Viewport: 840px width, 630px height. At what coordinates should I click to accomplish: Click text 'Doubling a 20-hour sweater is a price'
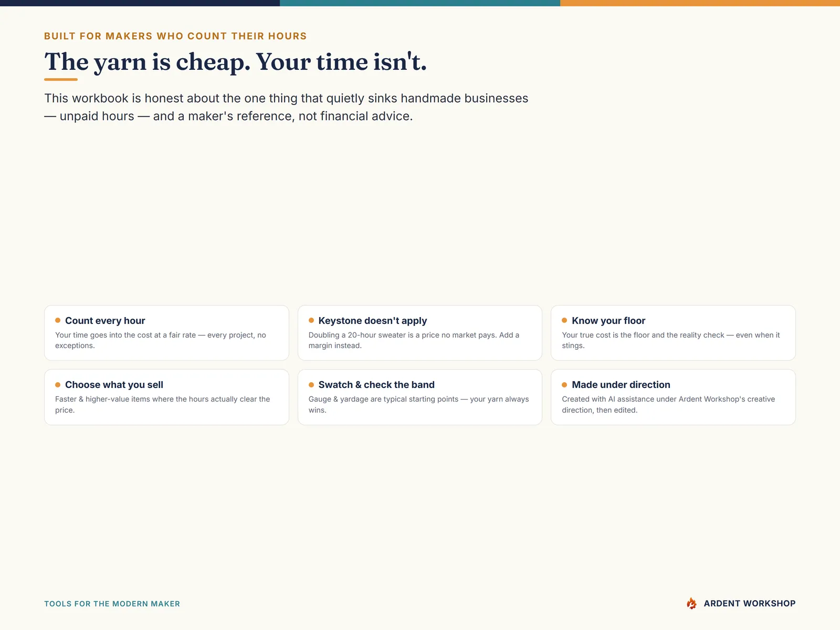374,335
